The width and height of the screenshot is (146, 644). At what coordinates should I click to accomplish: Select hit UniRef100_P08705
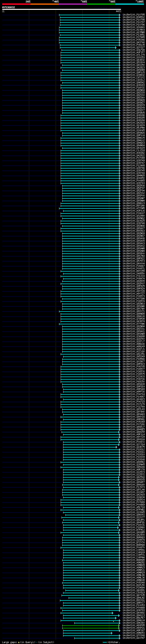point(133,366)
